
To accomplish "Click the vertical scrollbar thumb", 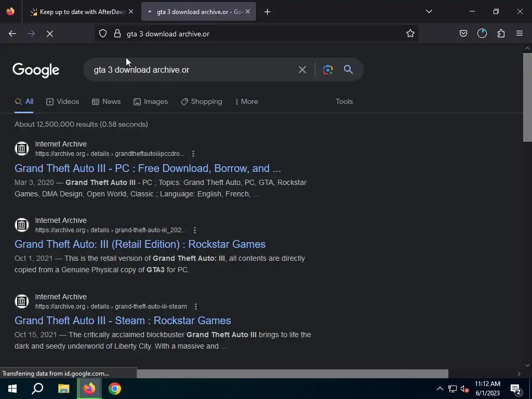I will [x=527, y=97].
